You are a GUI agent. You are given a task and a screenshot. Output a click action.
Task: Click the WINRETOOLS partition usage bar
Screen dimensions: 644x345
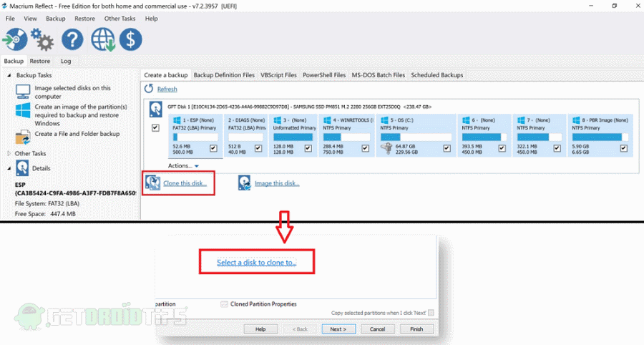coord(346,137)
